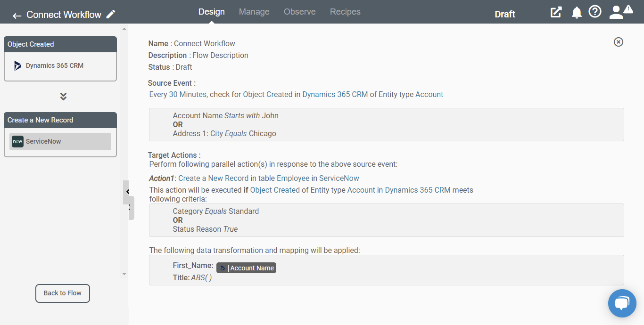Click Object Created link in Source Event

tap(268, 94)
